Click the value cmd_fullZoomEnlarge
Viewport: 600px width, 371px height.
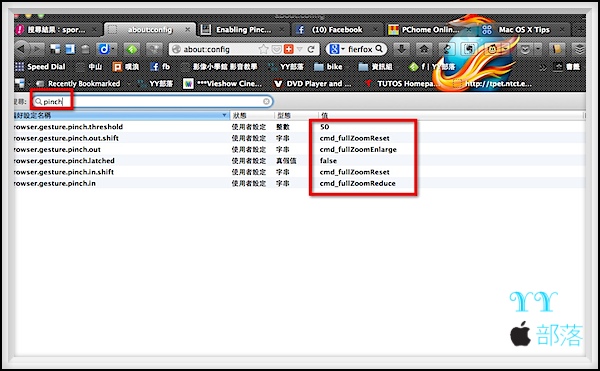358,150
